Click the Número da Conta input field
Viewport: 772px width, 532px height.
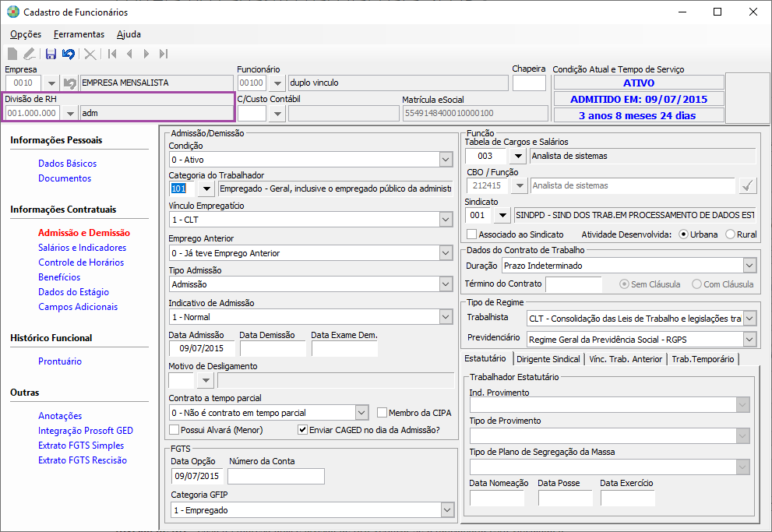coord(277,476)
